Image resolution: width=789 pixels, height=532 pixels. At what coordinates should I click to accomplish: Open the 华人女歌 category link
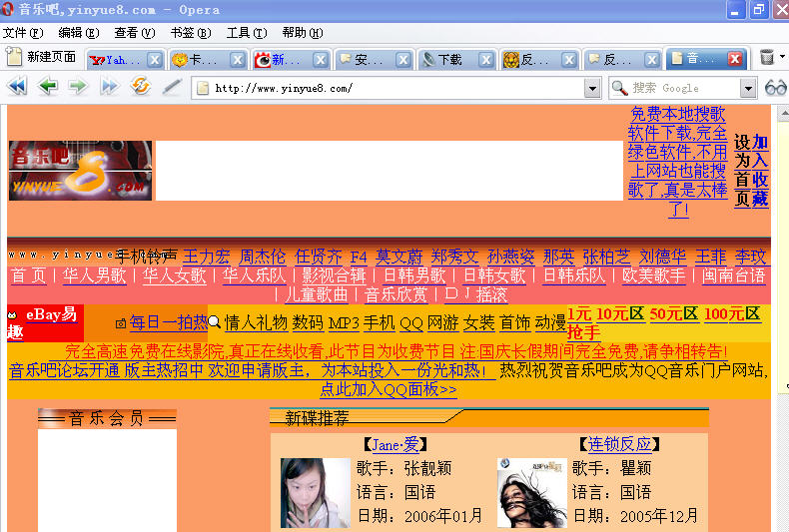point(174,275)
